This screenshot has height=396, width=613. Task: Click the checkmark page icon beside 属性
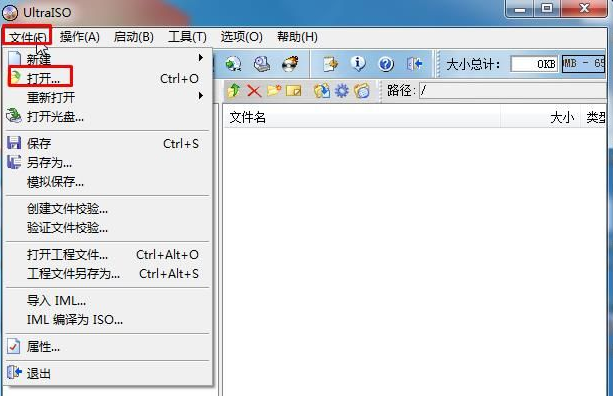[14, 346]
